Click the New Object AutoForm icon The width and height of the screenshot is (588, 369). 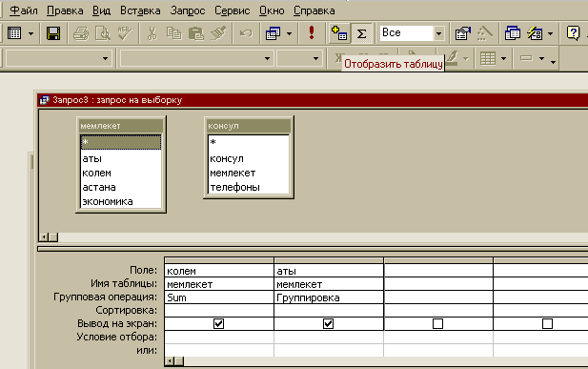point(535,33)
